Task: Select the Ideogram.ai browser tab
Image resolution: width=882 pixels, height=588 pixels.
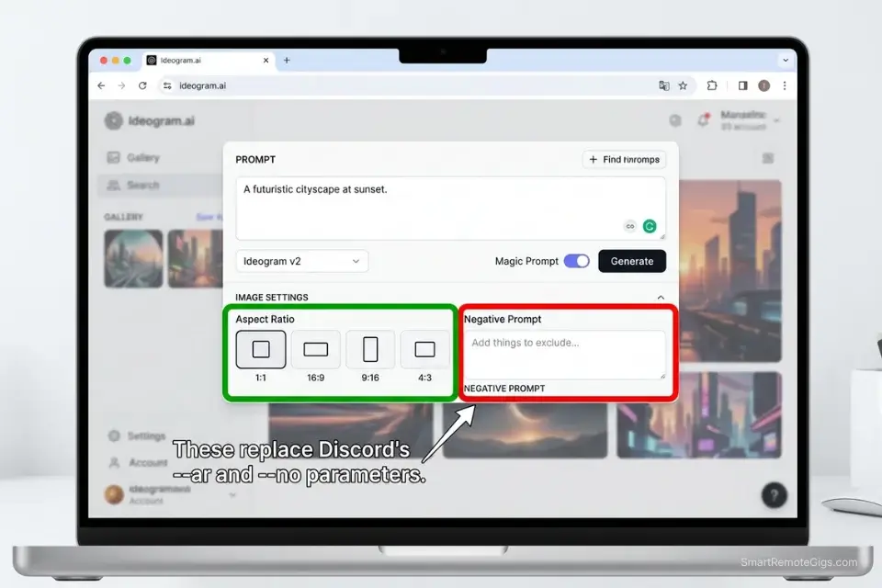Action: [x=209, y=61]
